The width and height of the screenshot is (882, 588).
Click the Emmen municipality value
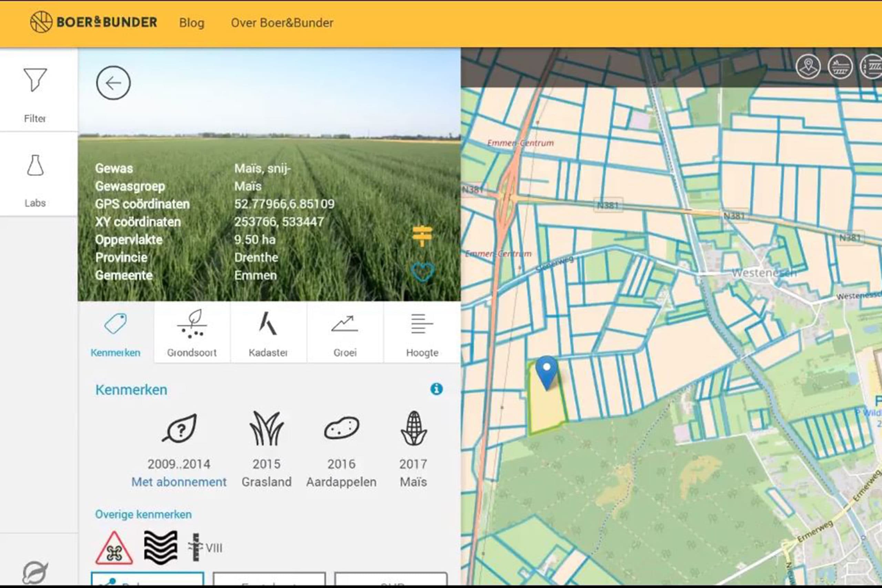click(255, 275)
